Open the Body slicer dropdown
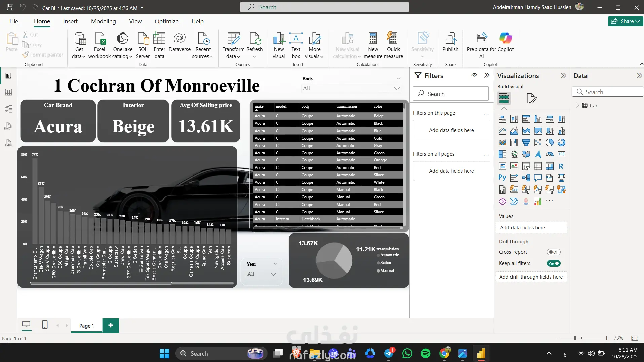The image size is (644, 362). [x=396, y=88]
